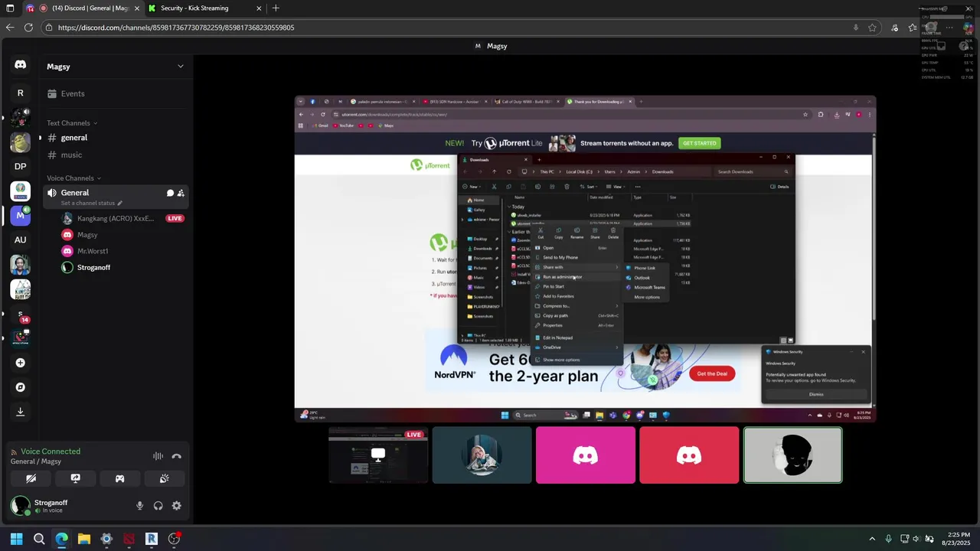Edit the channel status pencil icon

point(119,204)
